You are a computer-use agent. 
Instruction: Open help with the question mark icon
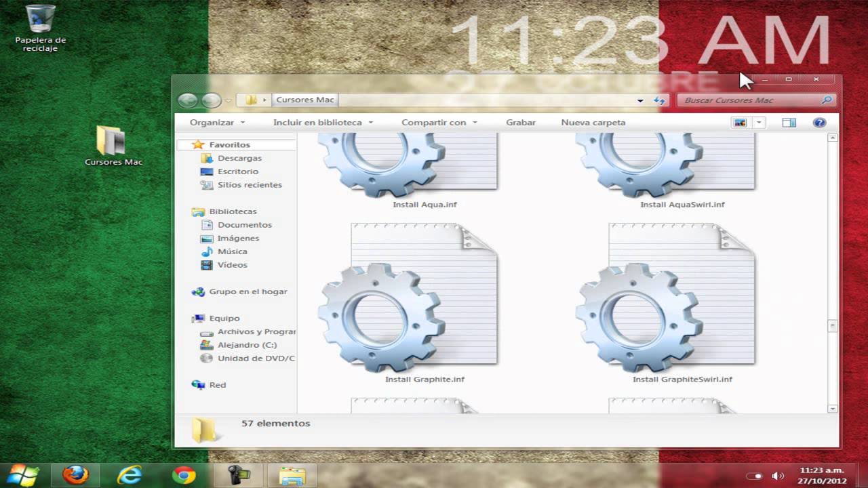pyautogui.click(x=819, y=123)
